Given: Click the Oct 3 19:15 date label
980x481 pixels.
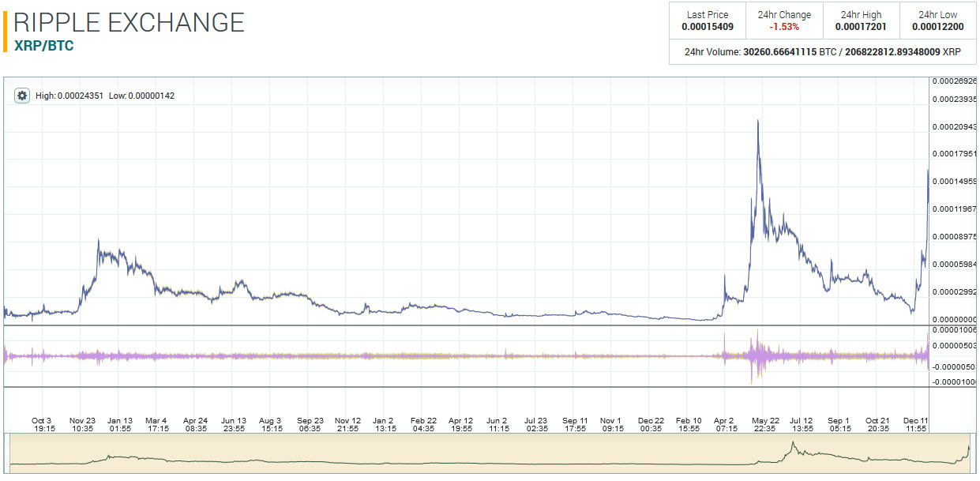Looking at the screenshot, I should 43,425.
